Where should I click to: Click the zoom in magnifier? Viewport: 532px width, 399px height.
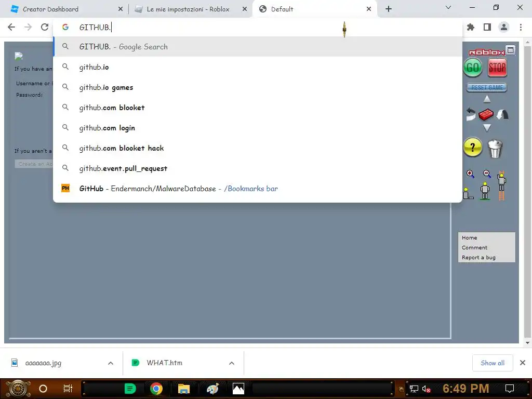(x=470, y=174)
